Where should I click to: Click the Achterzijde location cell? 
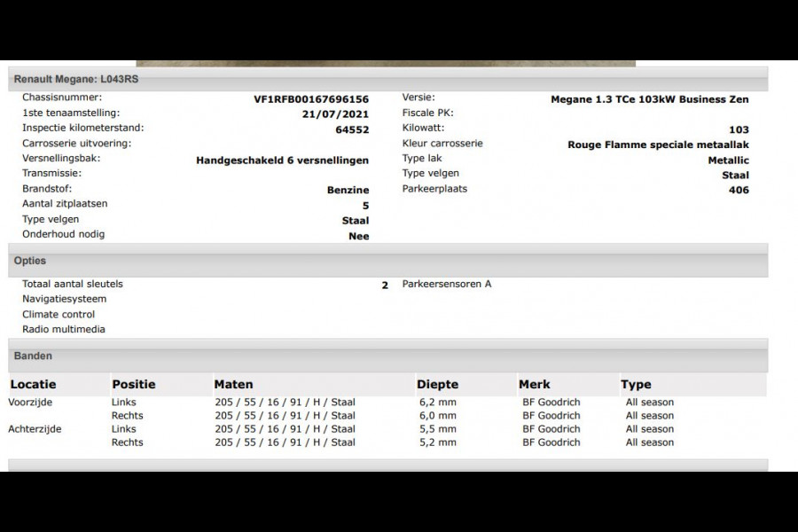(35, 429)
